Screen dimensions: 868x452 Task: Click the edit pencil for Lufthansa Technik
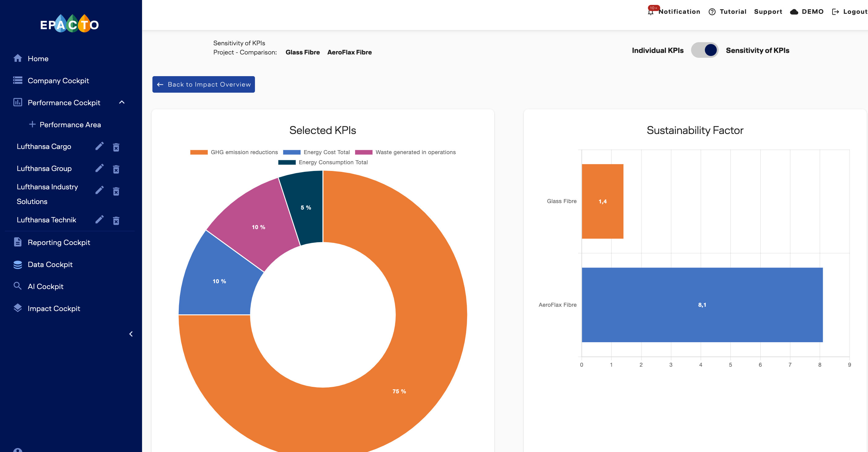coord(99,220)
